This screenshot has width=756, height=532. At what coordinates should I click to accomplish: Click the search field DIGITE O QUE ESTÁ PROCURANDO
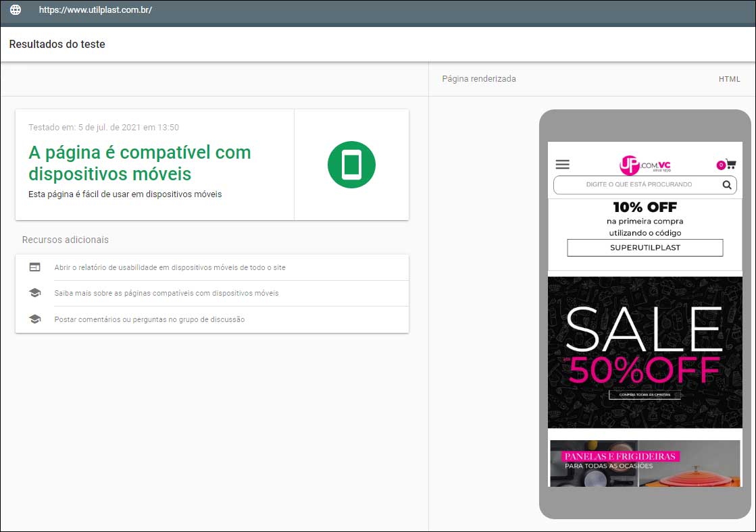click(x=638, y=184)
